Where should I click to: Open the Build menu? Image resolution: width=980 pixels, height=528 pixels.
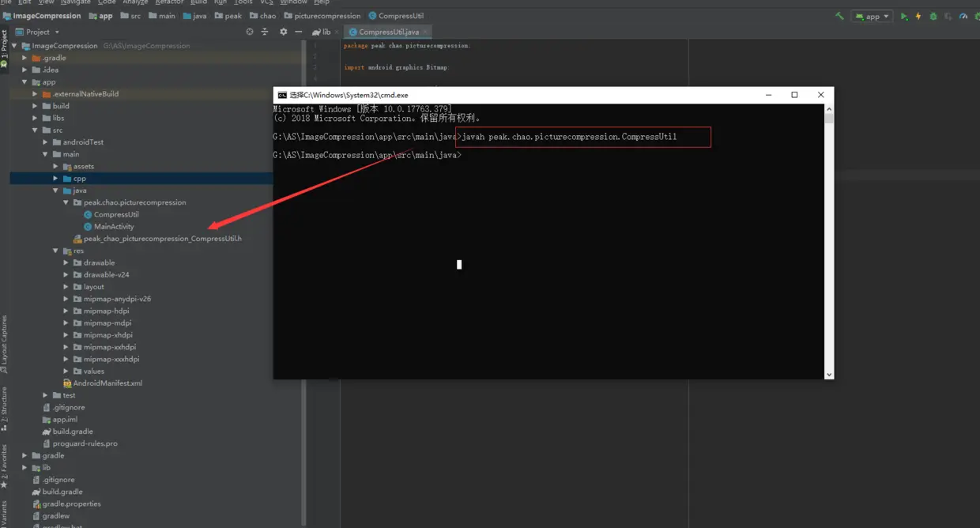pos(198,2)
